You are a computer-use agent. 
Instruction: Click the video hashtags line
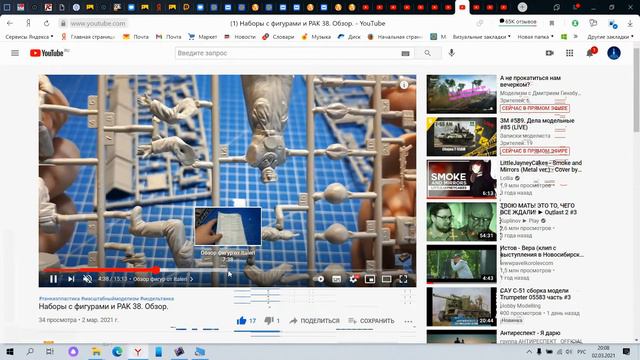[106, 298]
